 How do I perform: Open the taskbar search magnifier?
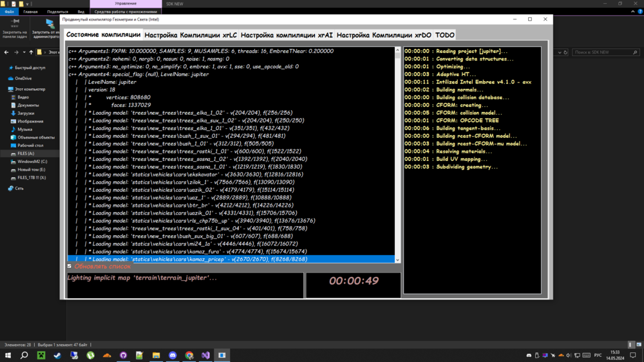(x=24, y=355)
